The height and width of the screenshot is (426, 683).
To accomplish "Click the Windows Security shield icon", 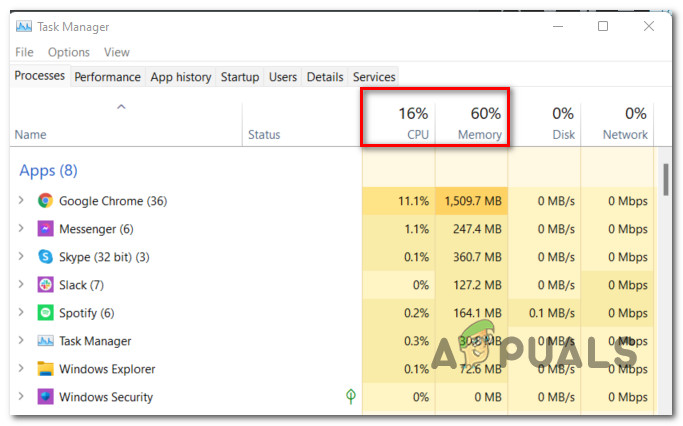I will tap(45, 397).
